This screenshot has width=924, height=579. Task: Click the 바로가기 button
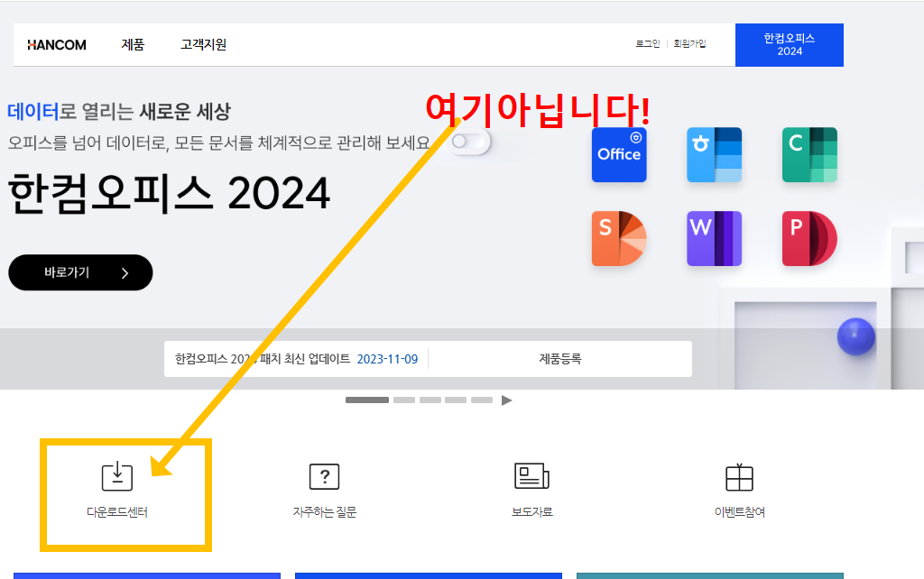coord(79,271)
